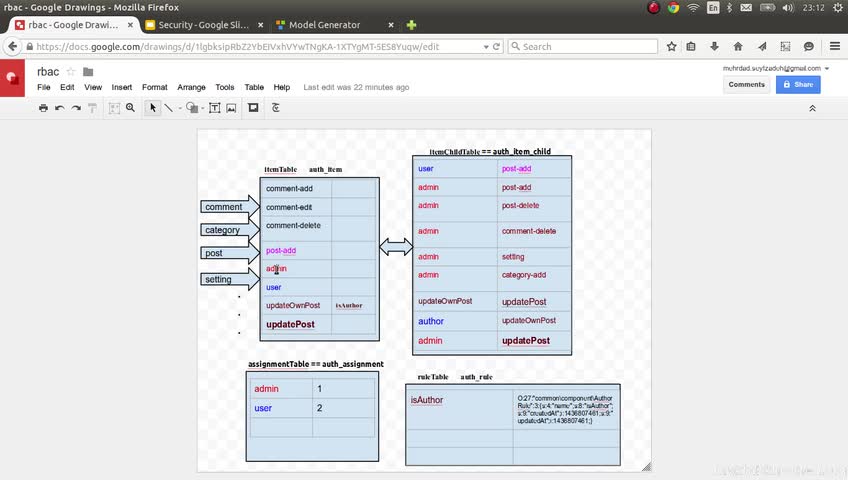Screen dimensions: 848x480
Task: Open the View menu
Action: click(x=93, y=87)
